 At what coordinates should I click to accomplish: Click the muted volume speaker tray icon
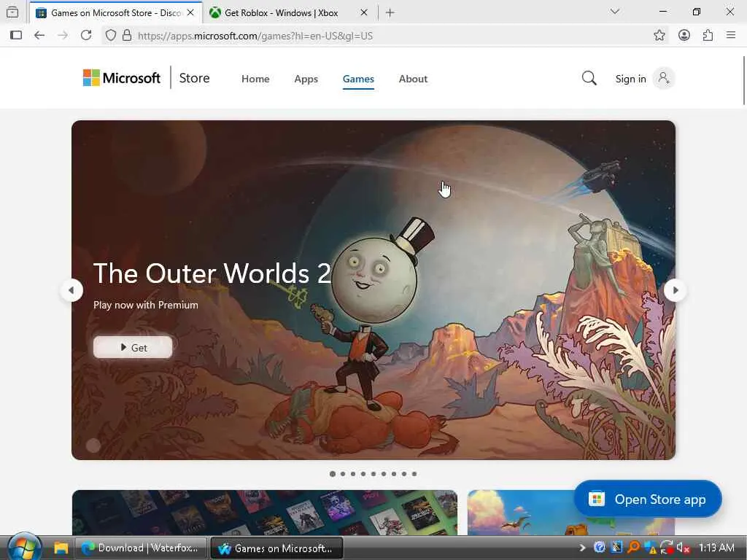[x=683, y=548]
